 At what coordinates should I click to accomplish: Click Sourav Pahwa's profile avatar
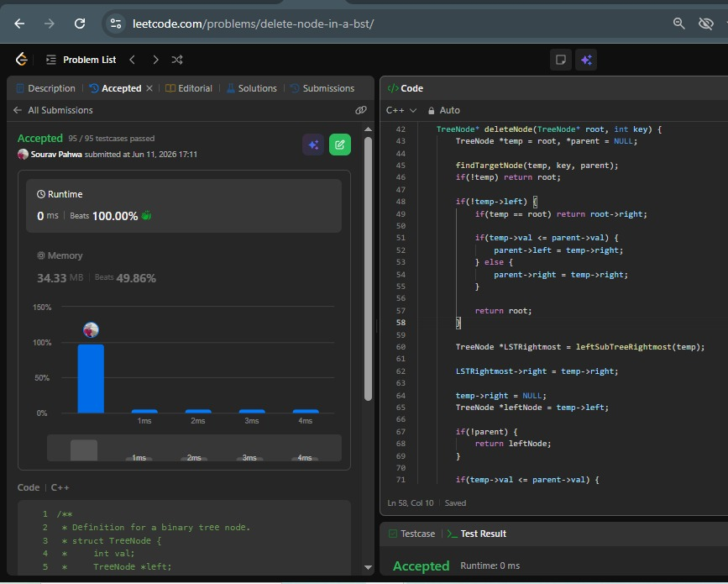[23, 155]
